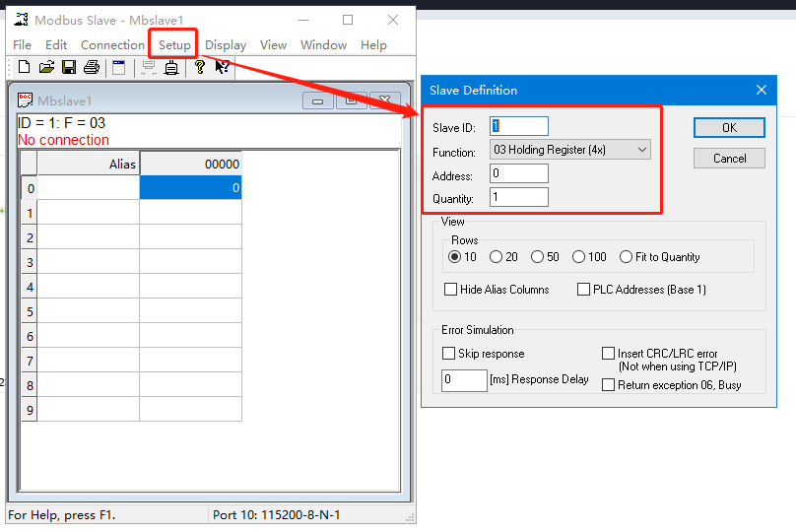Screen dimensions: 796x532
Task: Click Cancel in the Slave Definition dialog
Action: [729, 159]
